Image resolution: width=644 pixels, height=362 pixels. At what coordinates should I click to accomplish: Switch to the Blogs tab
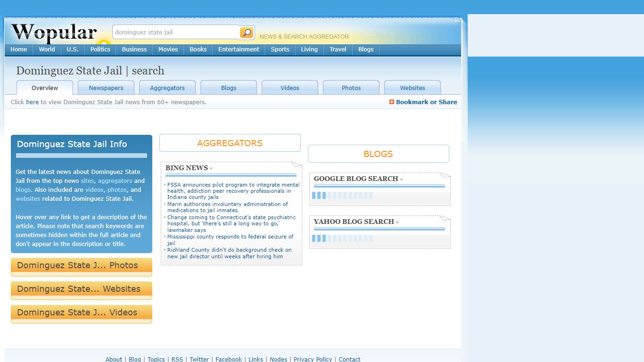[x=229, y=88]
